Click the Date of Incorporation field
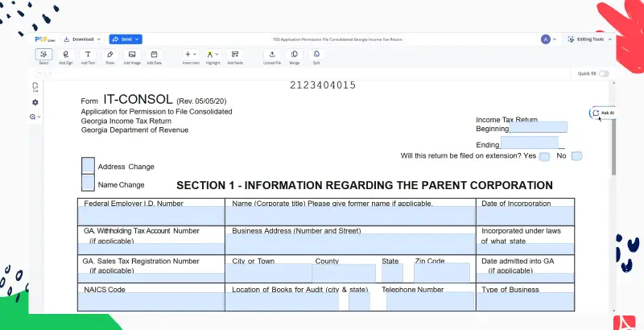This screenshot has height=330, width=644. point(526,216)
